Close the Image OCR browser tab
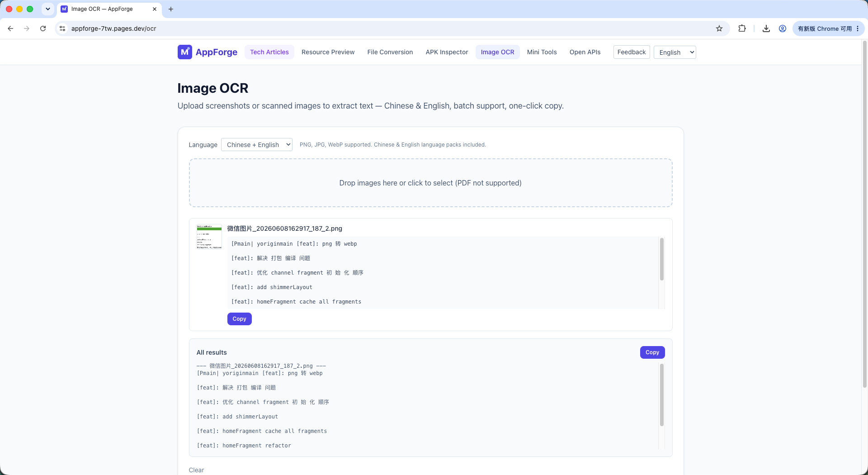The height and width of the screenshot is (475, 868). click(x=155, y=9)
